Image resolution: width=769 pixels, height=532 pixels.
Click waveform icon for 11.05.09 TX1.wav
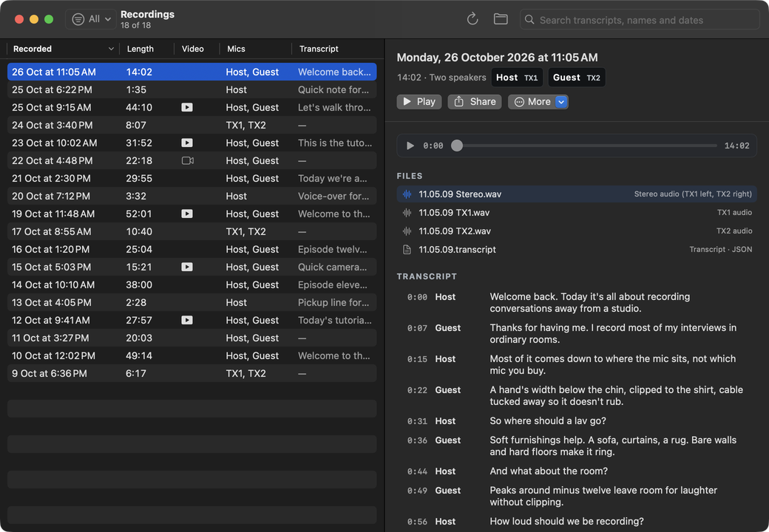click(x=407, y=213)
